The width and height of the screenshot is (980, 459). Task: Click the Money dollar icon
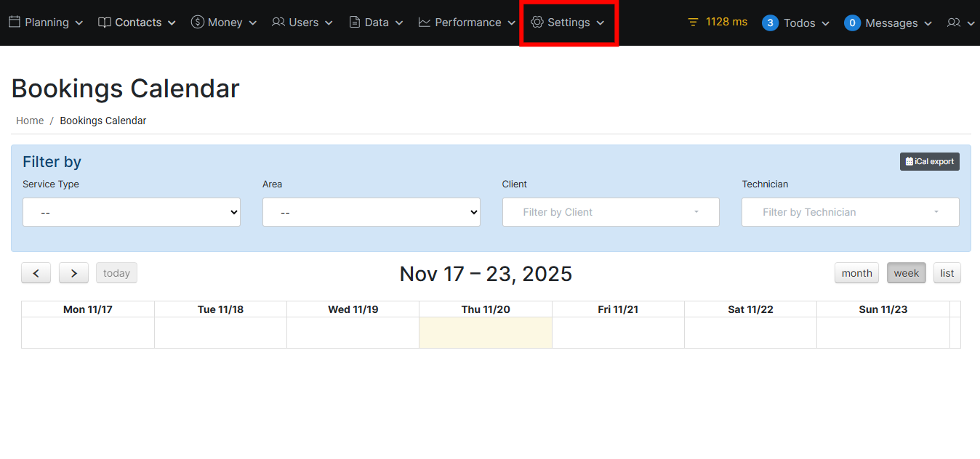[197, 23]
